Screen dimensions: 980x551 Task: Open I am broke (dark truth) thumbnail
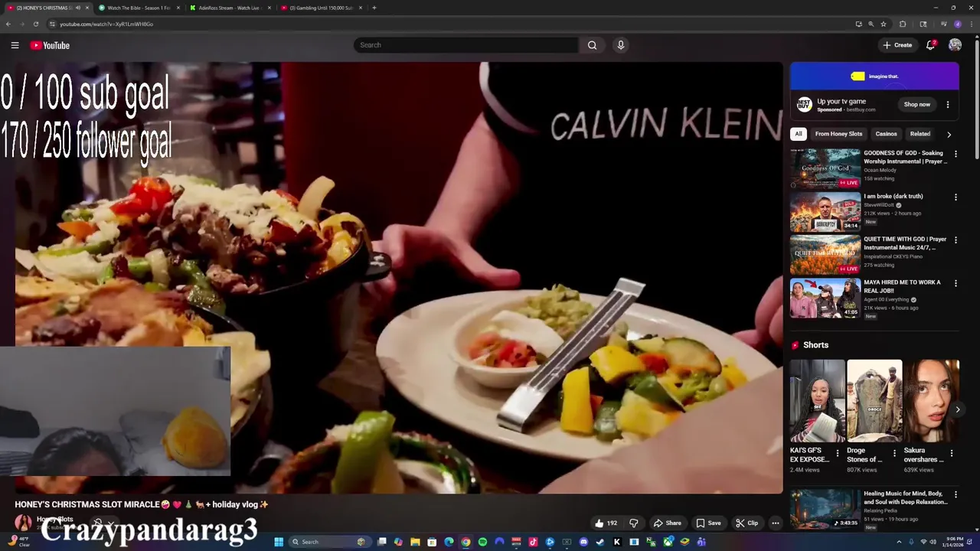tap(825, 211)
